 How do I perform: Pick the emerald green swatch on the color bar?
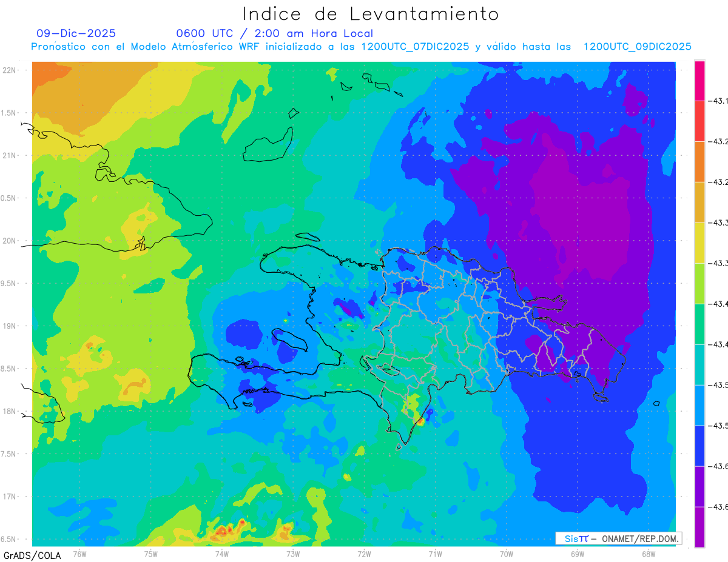point(699,324)
